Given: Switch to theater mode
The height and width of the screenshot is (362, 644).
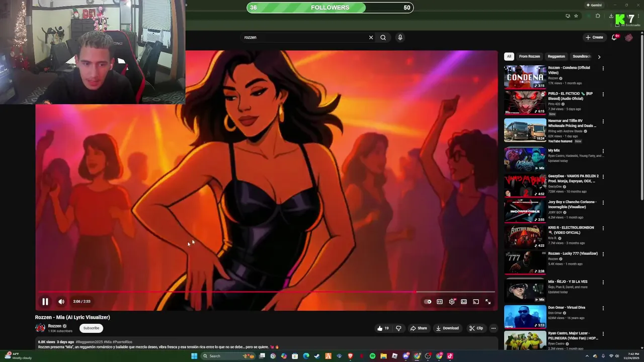Looking at the screenshot, I should click(464, 302).
